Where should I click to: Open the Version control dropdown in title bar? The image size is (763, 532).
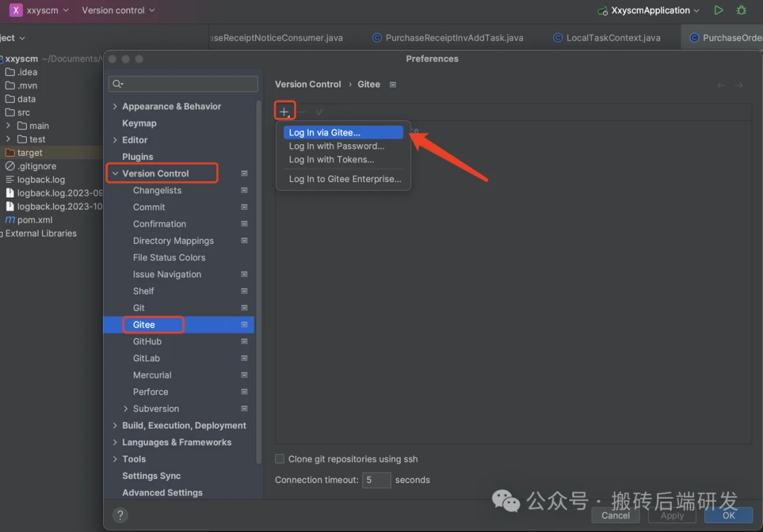point(118,10)
